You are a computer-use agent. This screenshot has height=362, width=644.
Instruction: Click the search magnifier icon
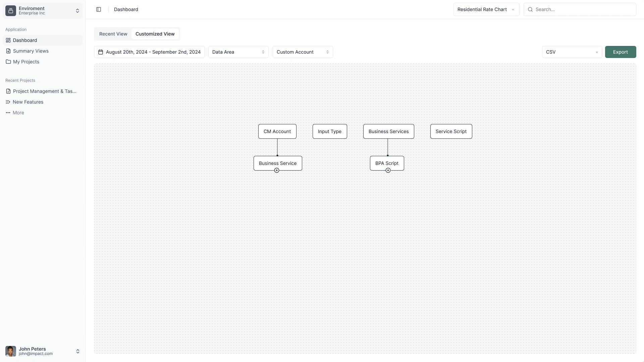(530, 9)
